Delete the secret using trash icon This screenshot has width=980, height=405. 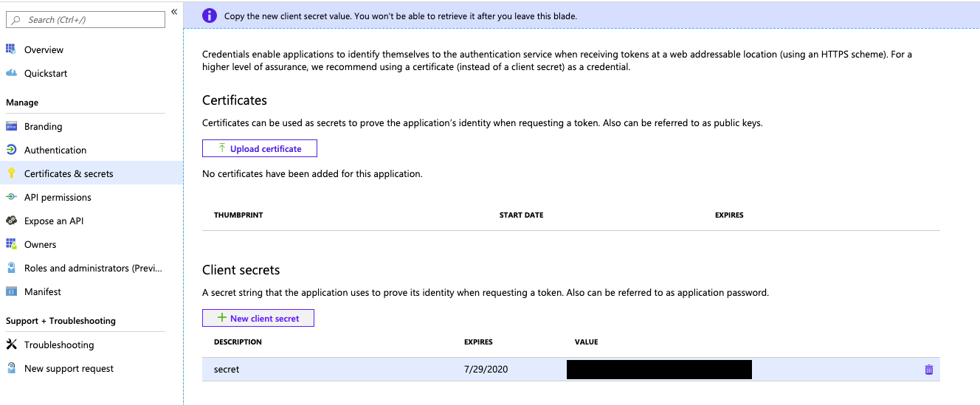click(928, 370)
